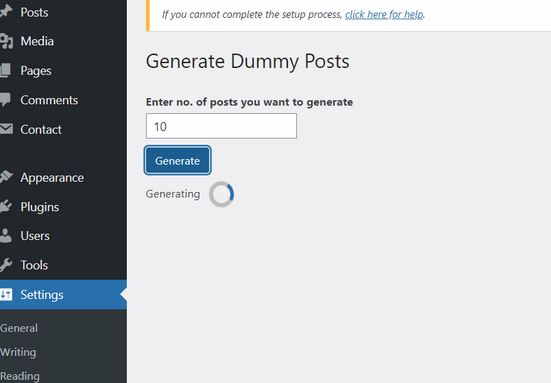Click the Plugins plug icon
The height and width of the screenshot is (383, 551).
6,206
